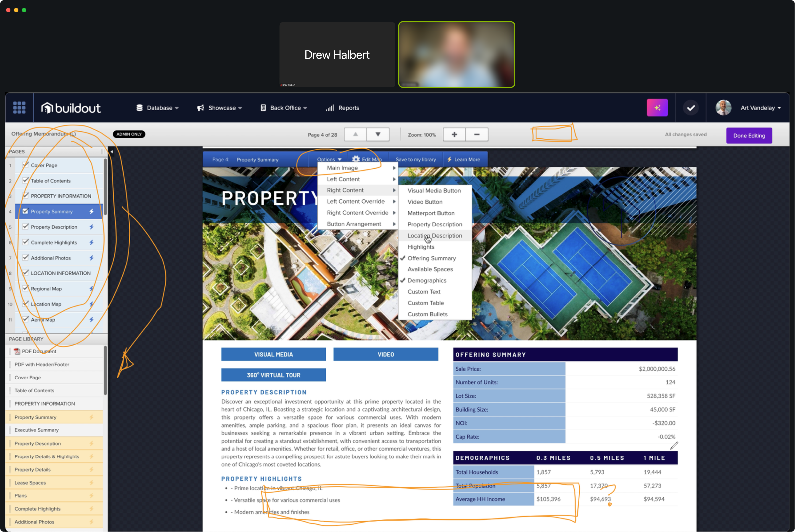Viewport: 795px width, 532px height.
Task: Open the Reports link
Action: click(343, 108)
